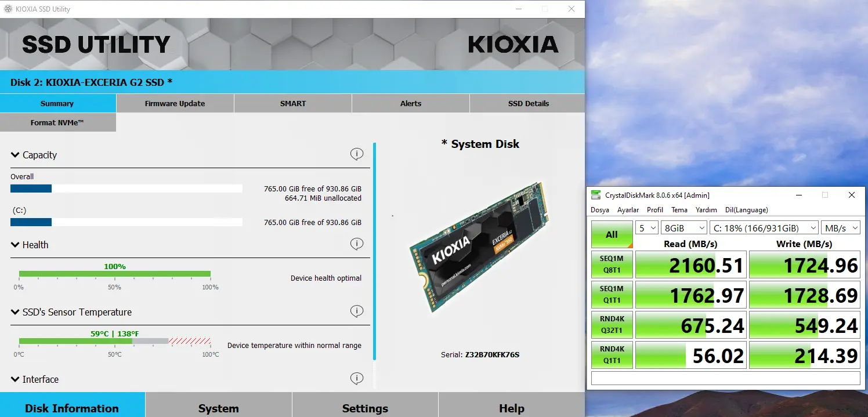The height and width of the screenshot is (417, 868).
Task: Click the All button in CrystalDiskMark
Action: (x=612, y=234)
